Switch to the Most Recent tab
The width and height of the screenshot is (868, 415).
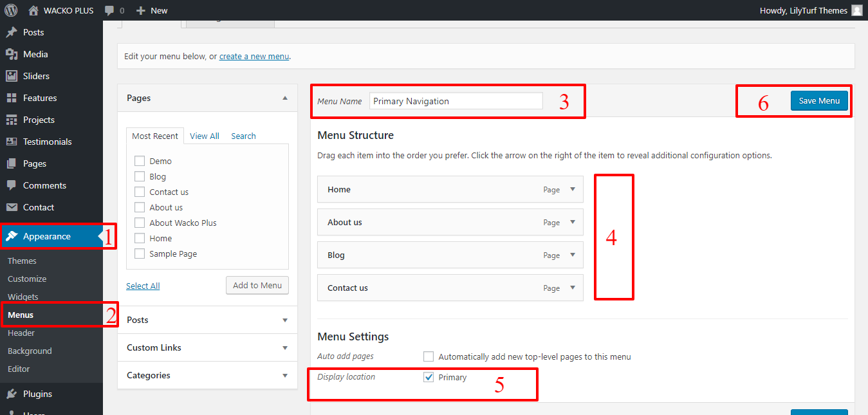pos(155,136)
